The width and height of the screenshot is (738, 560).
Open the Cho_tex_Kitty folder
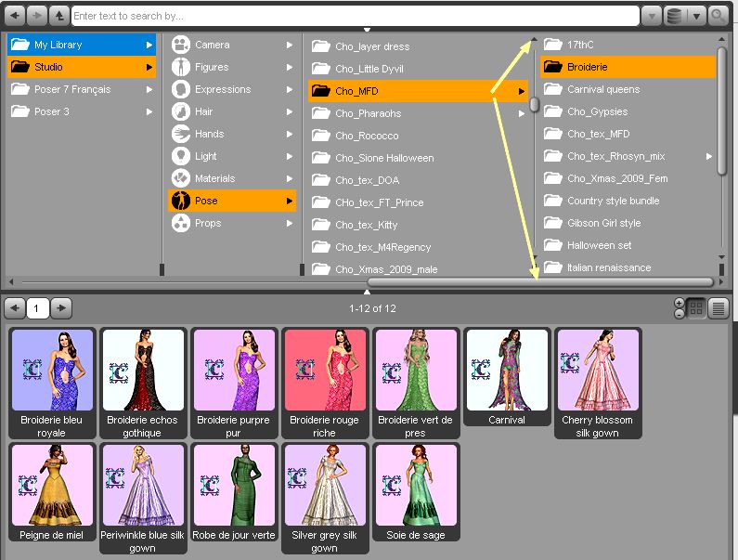pyautogui.click(x=418, y=225)
